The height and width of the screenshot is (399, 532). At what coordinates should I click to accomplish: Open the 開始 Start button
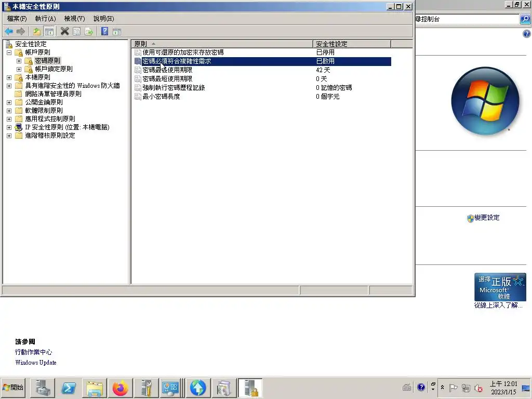pos(13,388)
